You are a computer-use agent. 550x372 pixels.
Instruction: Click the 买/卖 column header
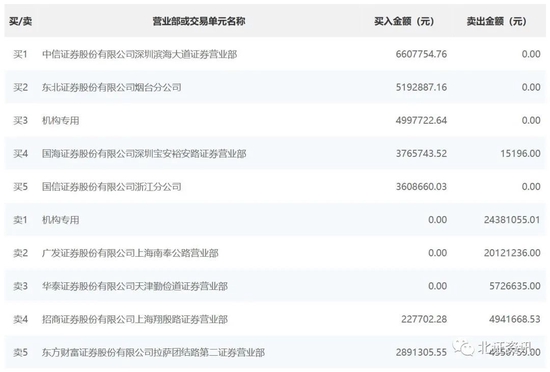(21, 21)
